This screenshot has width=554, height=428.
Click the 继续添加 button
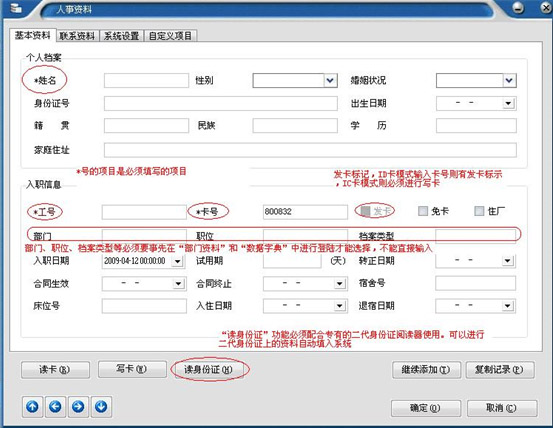click(x=426, y=370)
